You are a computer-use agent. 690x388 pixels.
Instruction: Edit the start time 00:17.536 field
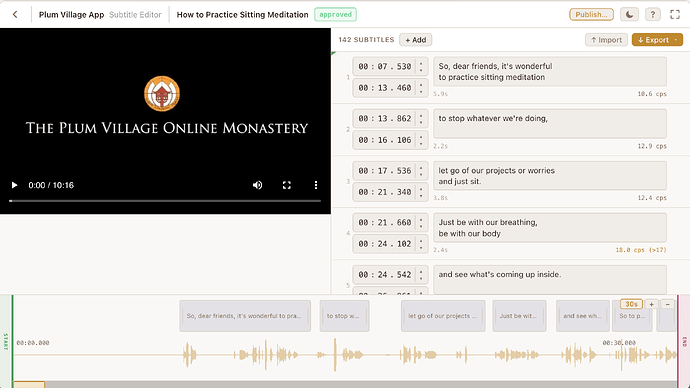coord(385,171)
